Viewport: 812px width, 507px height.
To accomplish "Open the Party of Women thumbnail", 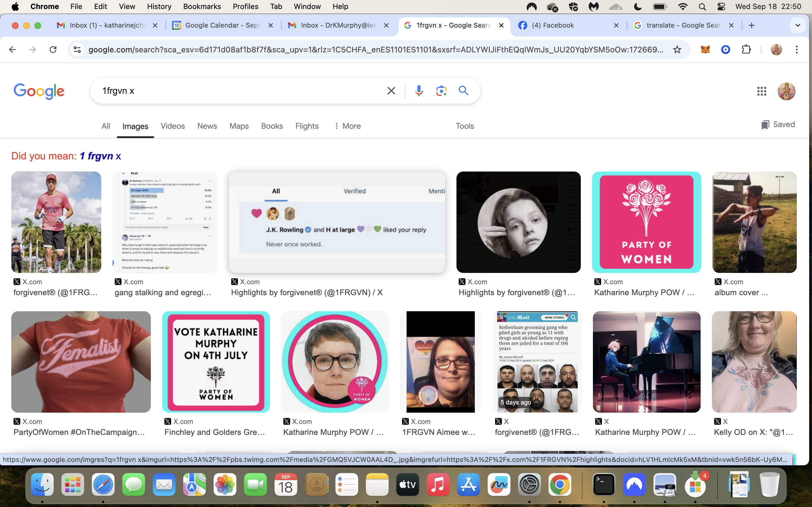I will point(646,222).
